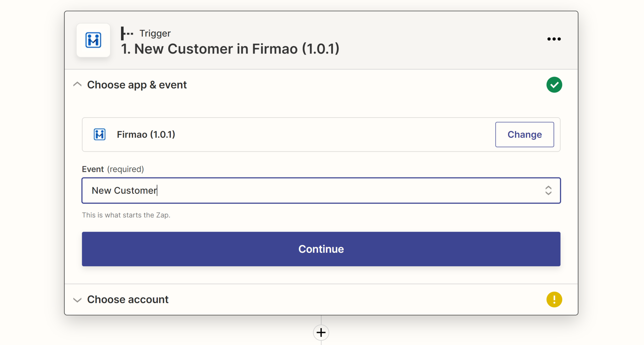Click the Choose app & event section heading
Screen dimensions: 644x345
pos(137,85)
